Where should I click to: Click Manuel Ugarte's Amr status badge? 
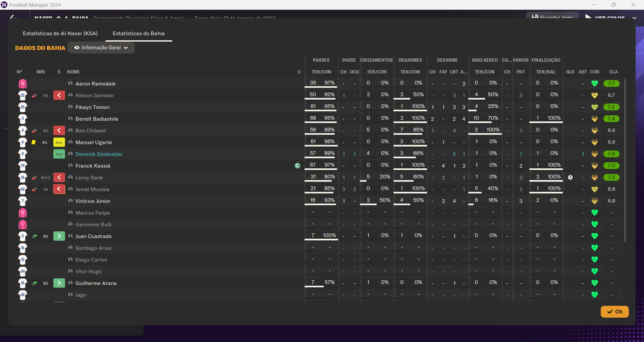tap(59, 142)
